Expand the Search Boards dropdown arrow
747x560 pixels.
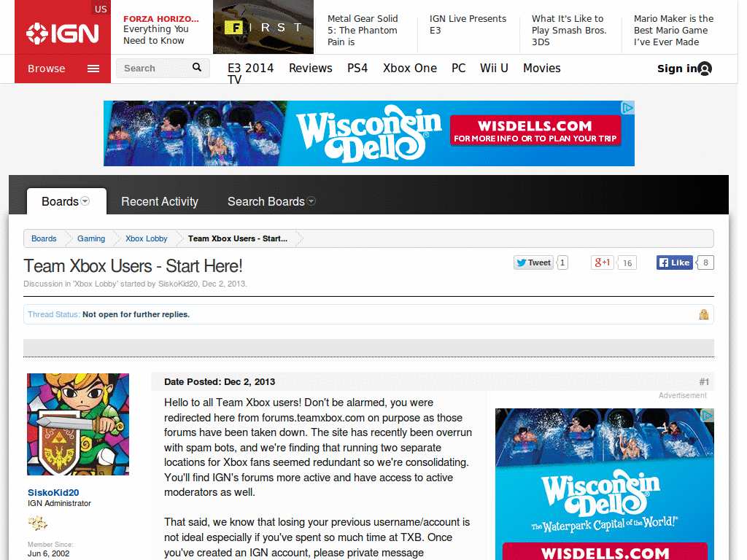click(x=311, y=201)
